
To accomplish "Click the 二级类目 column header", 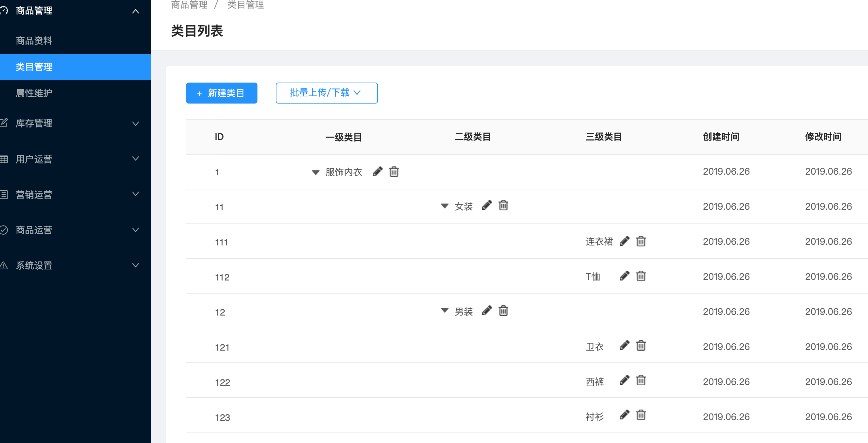I will point(472,137).
